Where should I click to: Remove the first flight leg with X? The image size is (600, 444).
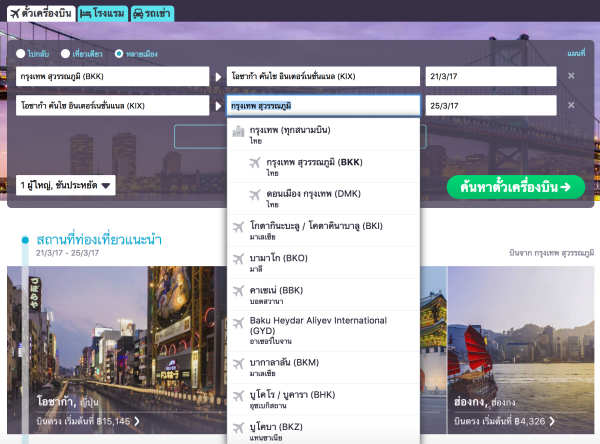pyautogui.click(x=571, y=76)
